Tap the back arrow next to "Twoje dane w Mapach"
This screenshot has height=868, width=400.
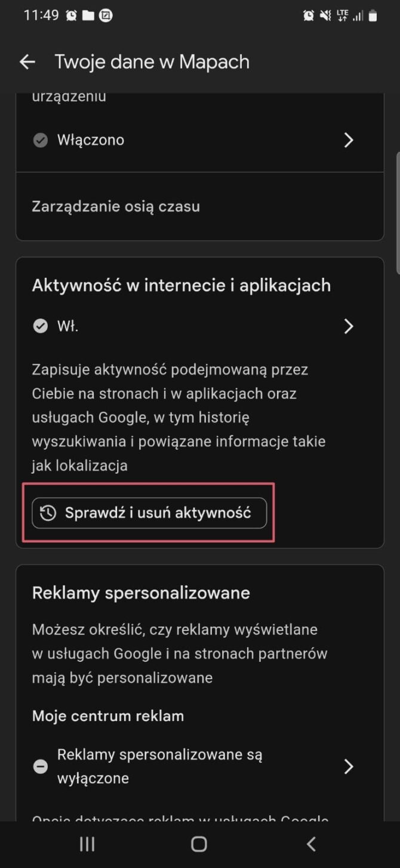(x=27, y=62)
